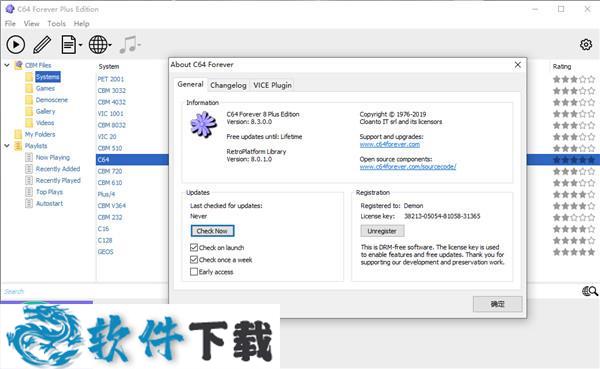Set the star rating in GEOS row
The image size is (600, 369).
click(574, 252)
